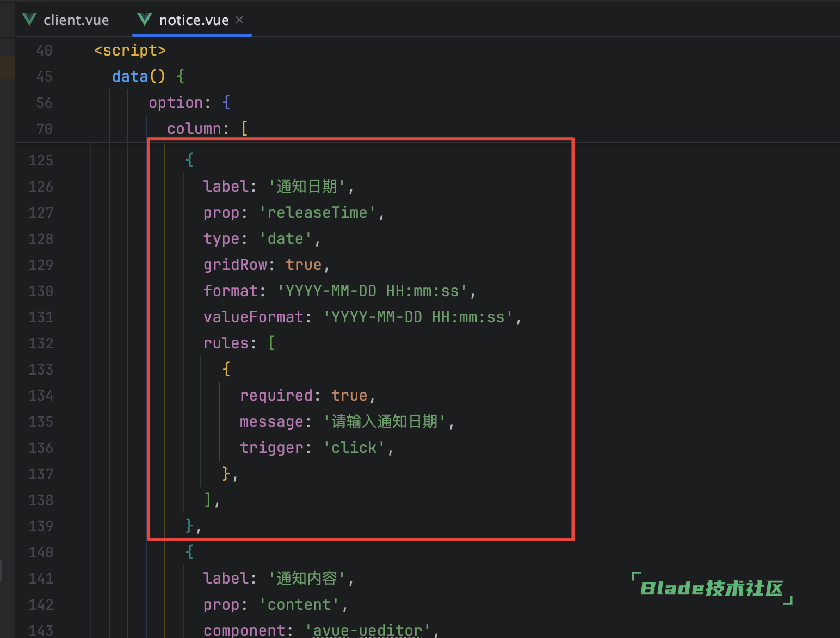Viewport: 840px width, 638px height.
Task: Click label '通知内容' line
Action: tap(279, 579)
